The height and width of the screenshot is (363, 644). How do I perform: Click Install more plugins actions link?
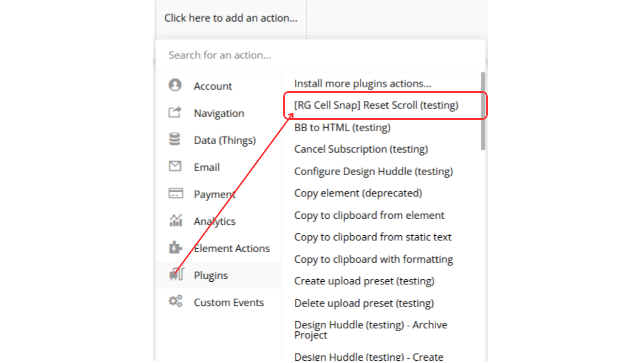[362, 84]
